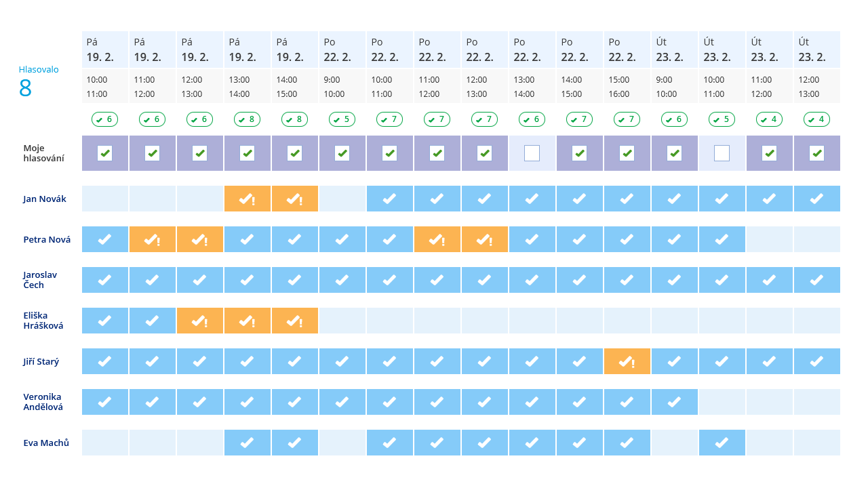
Task: Click Petra Nová's orange warning checkmark at Monday 12:00
Action: pyautogui.click(x=485, y=239)
